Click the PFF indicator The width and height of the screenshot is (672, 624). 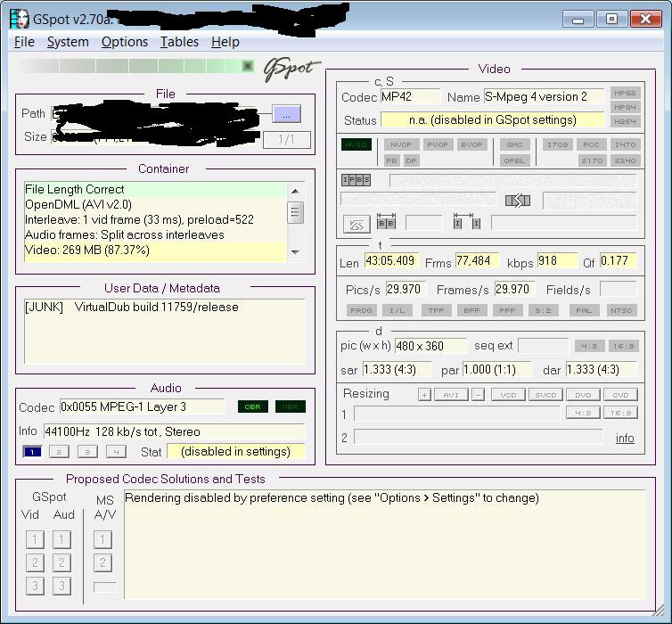[508, 310]
